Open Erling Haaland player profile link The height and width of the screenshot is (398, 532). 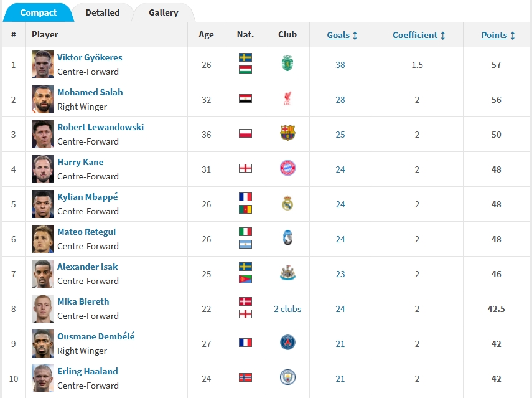88,371
